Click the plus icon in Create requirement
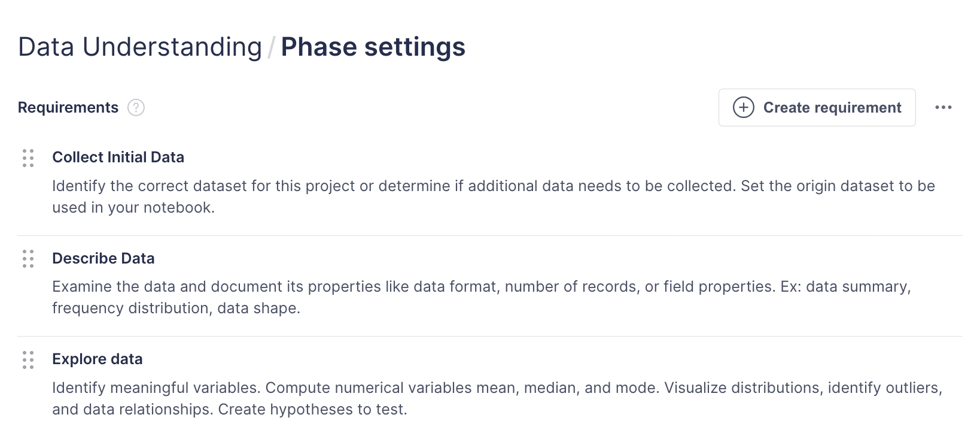Screen dimensions: 980x448 (x=743, y=108)
